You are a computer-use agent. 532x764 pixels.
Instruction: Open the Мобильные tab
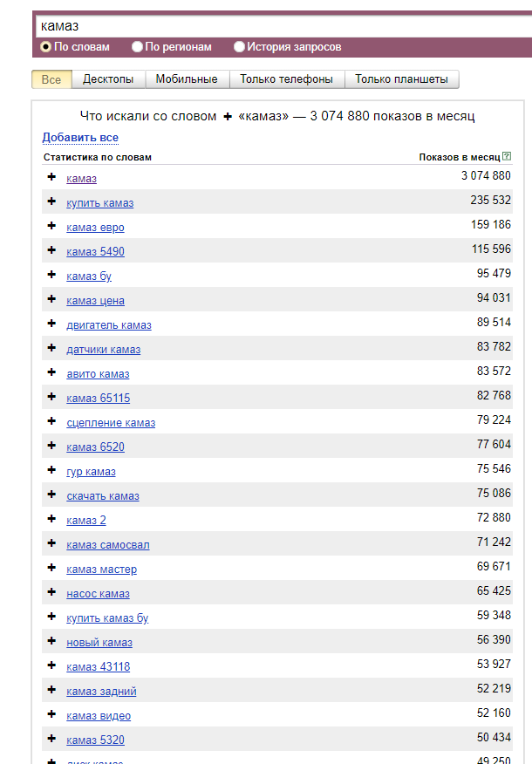tap(187, 79)
